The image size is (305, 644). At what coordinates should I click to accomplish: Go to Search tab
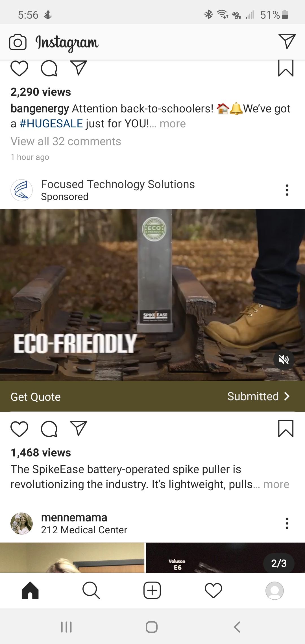click(x=91, y=590)
